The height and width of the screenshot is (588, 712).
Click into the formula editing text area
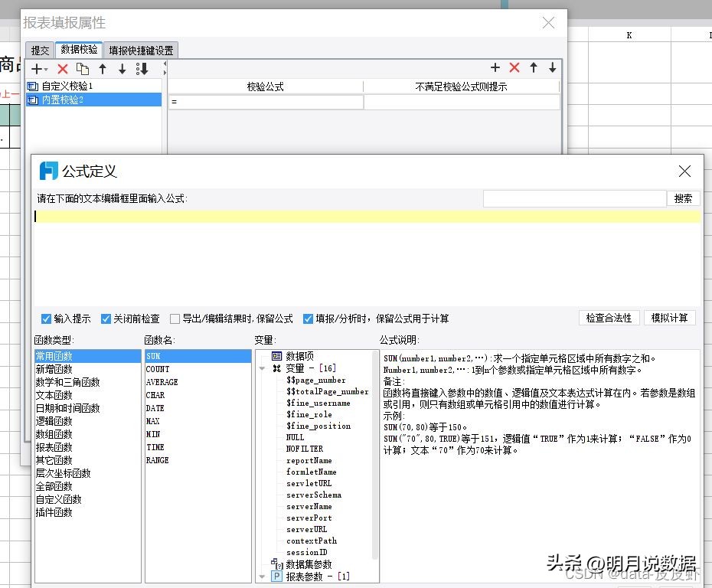[367, 258]
